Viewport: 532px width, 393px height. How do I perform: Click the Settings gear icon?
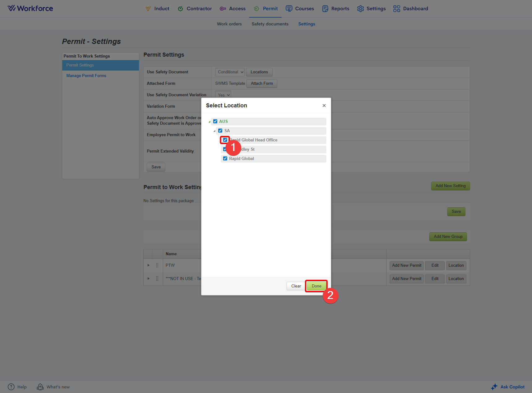tap(360, 9)
